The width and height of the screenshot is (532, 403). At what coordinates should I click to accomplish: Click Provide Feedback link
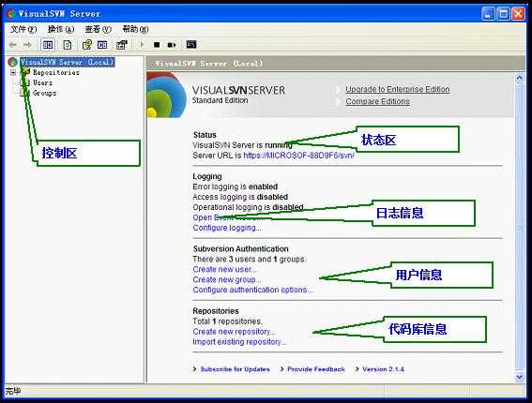pos(316,369)
